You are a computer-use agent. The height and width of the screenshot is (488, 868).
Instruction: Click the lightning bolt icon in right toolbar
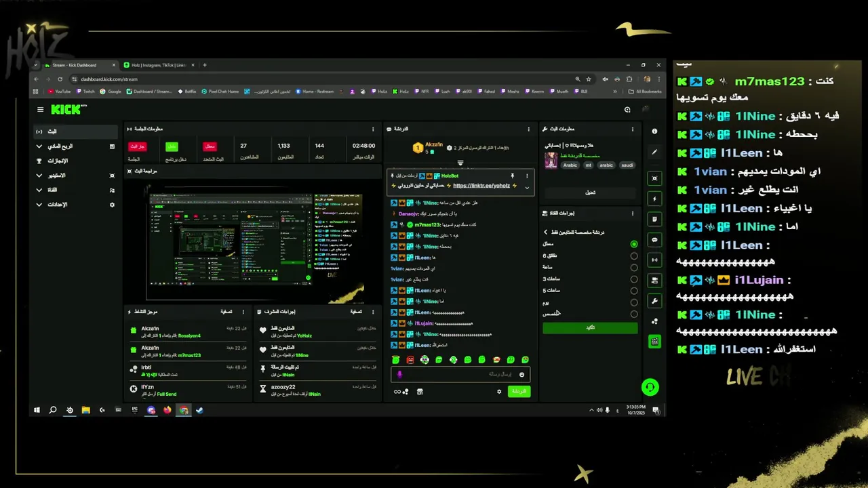click(654, 199)
